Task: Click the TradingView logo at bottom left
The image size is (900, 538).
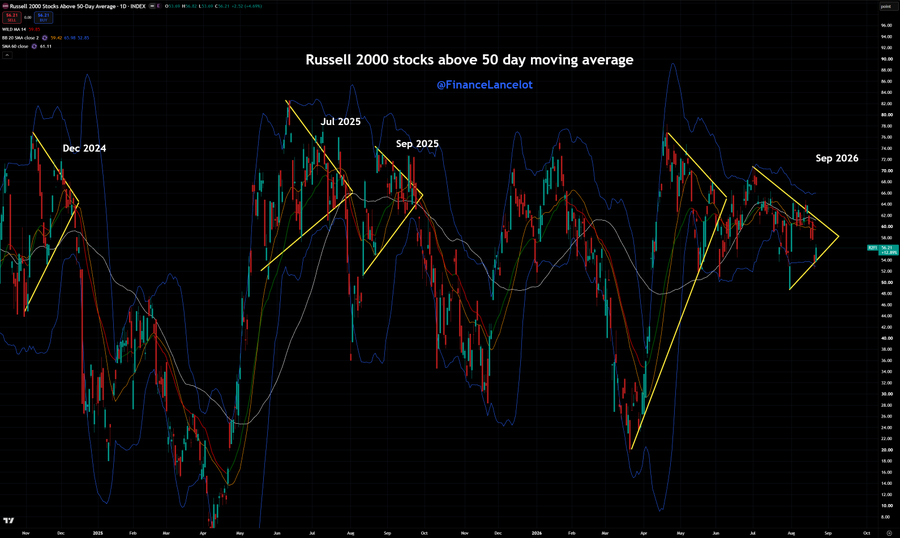Action: 8,521
